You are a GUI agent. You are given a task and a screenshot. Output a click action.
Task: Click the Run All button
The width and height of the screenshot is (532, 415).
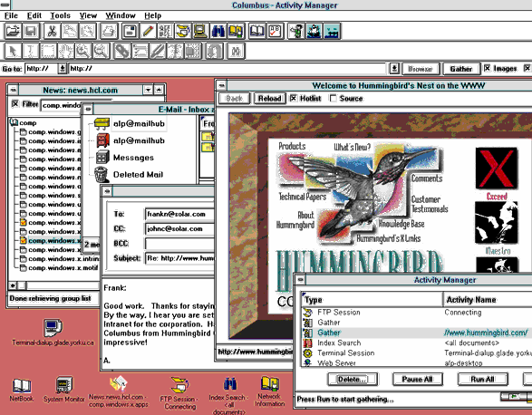(482, 379)
